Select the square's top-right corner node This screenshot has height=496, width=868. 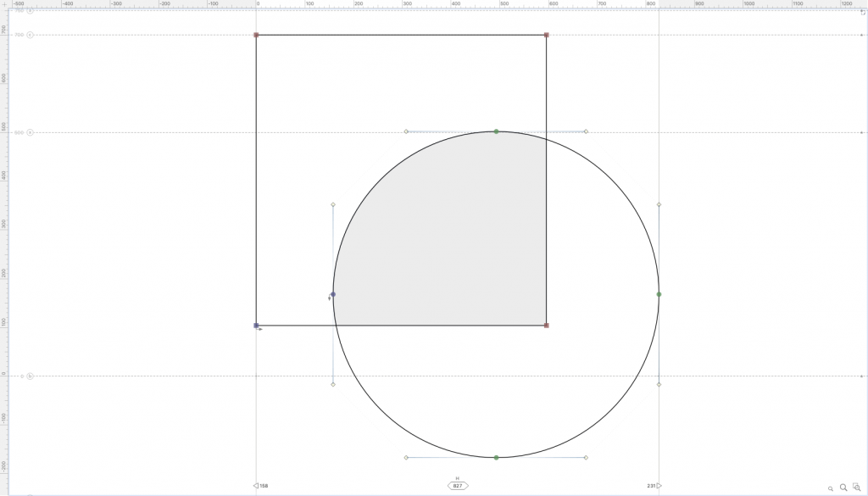click(547, 35)
